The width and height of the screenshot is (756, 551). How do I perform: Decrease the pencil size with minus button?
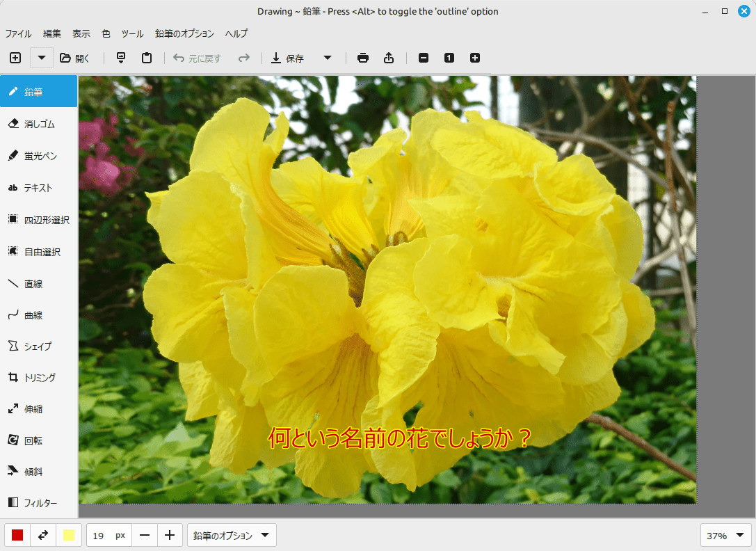144,535
